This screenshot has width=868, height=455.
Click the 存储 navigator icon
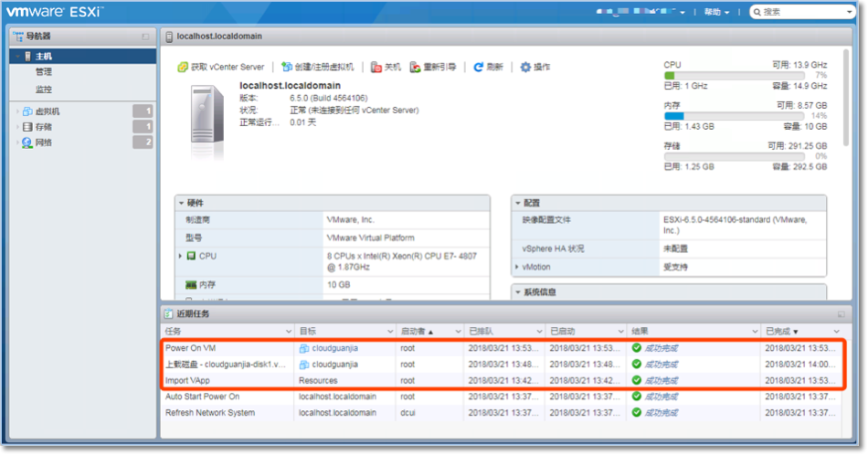[27, 127]
